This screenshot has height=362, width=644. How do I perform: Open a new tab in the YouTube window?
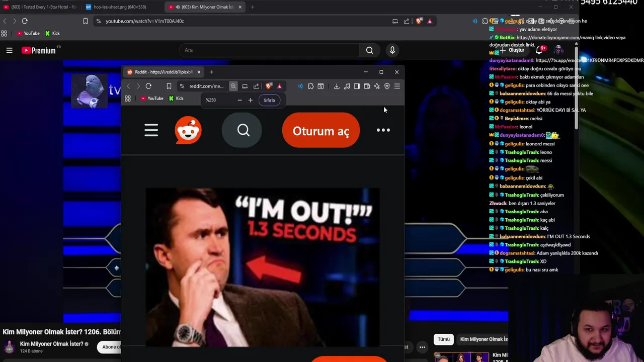(x=253, y=7)
